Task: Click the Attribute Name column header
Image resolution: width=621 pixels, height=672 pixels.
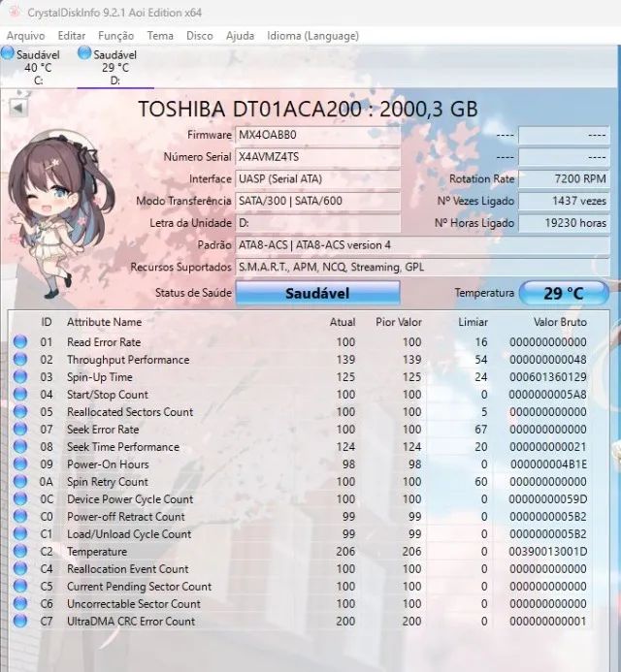Action: pyautogui.click(x=104, y=322)
